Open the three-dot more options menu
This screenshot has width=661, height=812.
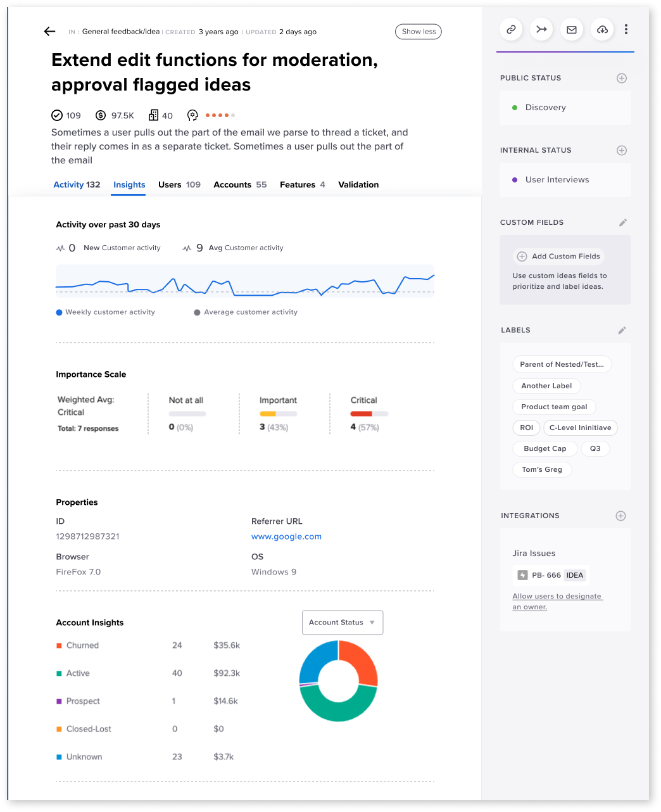(626, 29)
